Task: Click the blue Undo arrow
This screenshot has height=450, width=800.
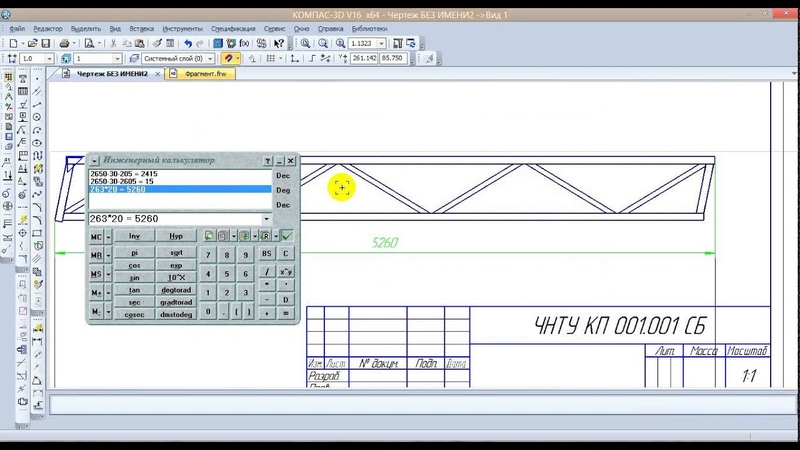Action: [x=188, y=43]
